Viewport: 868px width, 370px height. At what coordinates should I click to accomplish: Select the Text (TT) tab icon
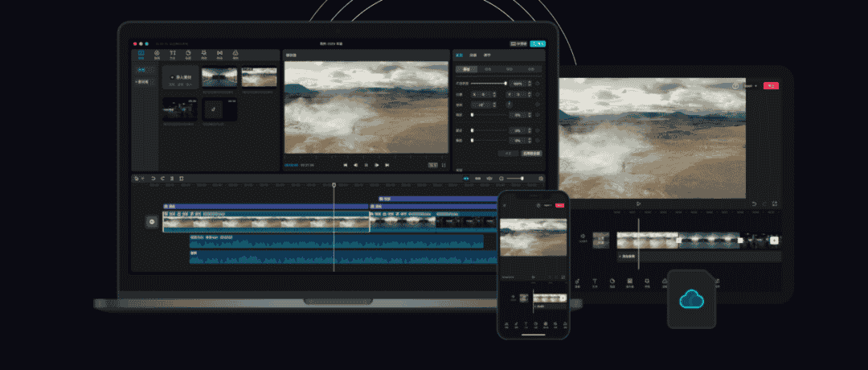pos(173,54)
